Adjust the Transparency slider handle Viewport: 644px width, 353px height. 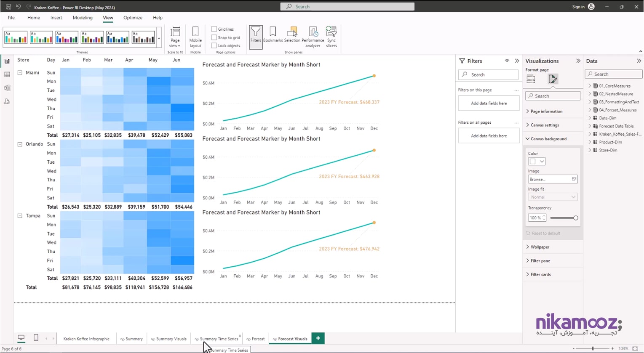tap(576, 218)
